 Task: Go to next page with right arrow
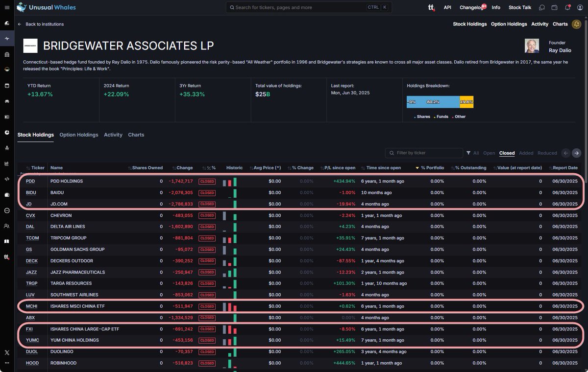(577, 153)
